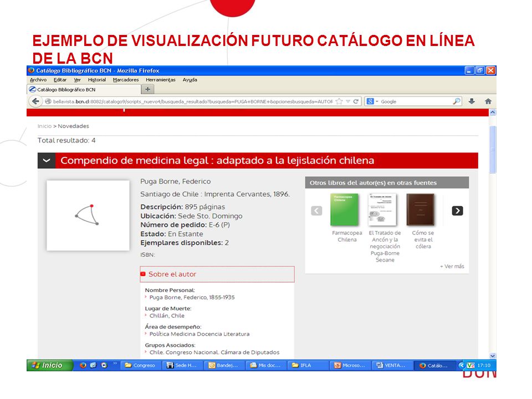Switch to Microso... taskbar window
This screenshot has width=532, height=399.
point(350,365)
